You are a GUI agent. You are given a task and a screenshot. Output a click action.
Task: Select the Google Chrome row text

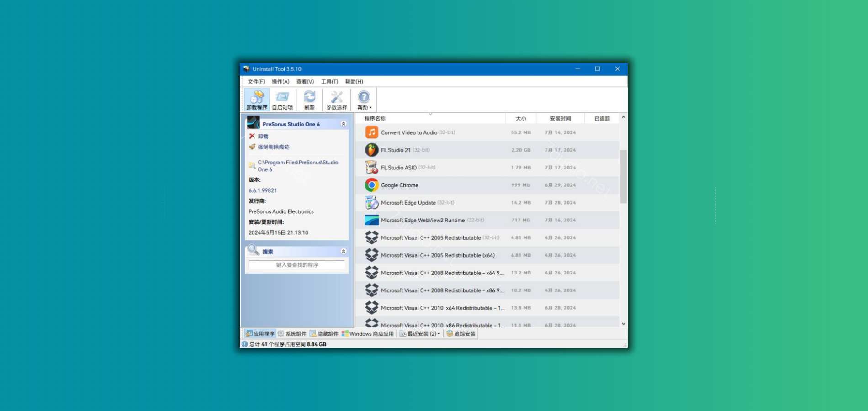400,185
